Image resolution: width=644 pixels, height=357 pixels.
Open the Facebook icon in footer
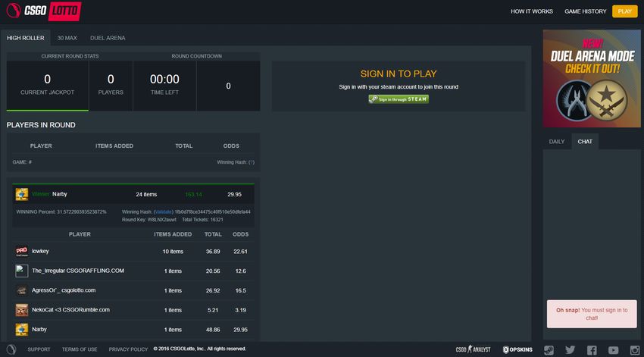click(x=592, y=350)
